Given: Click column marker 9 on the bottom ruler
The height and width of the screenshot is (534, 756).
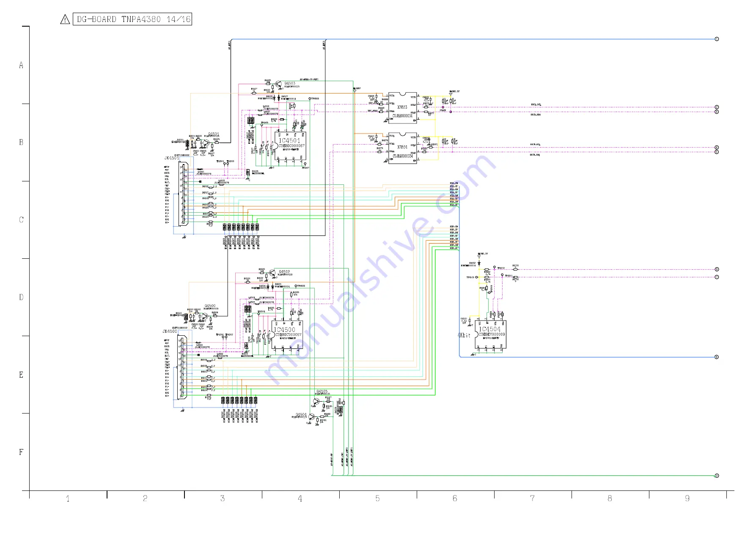Looking at the screenshot, I should point(687,498).
